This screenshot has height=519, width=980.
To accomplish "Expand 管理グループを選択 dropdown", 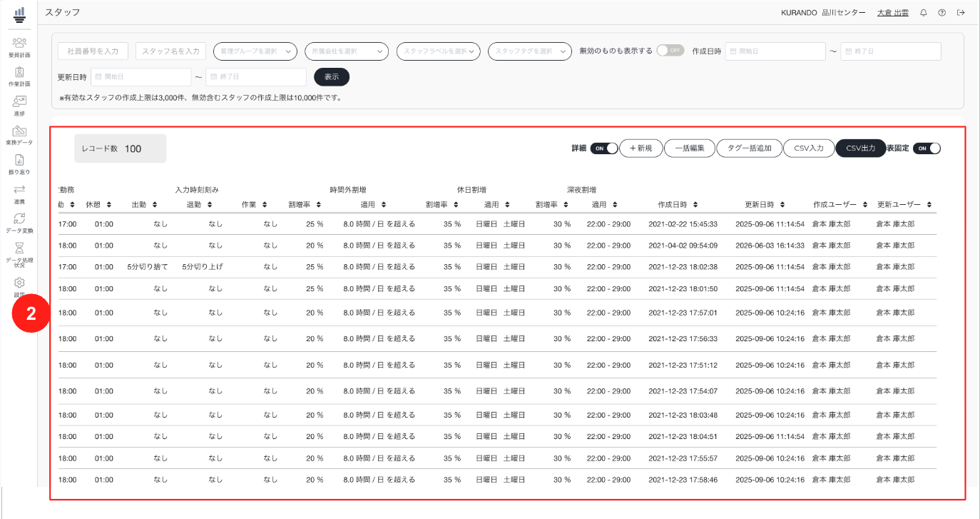I will point(255,51).
